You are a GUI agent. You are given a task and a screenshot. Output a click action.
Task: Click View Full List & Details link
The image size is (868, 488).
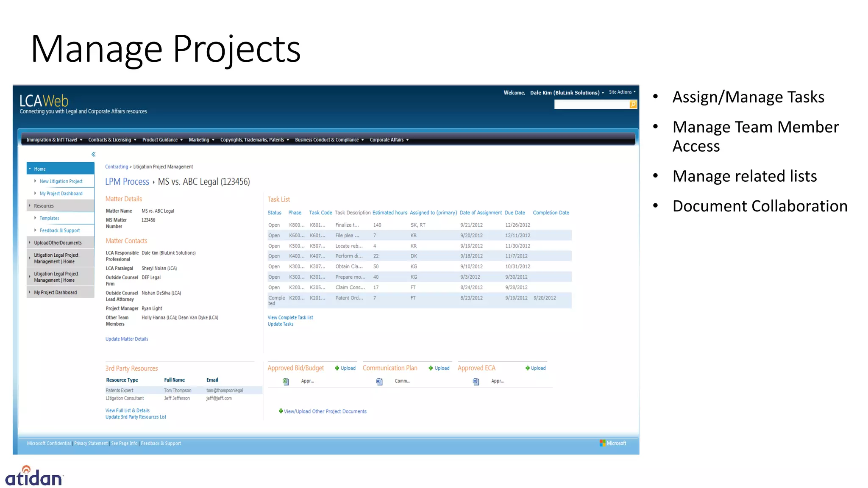pos(128,410)
